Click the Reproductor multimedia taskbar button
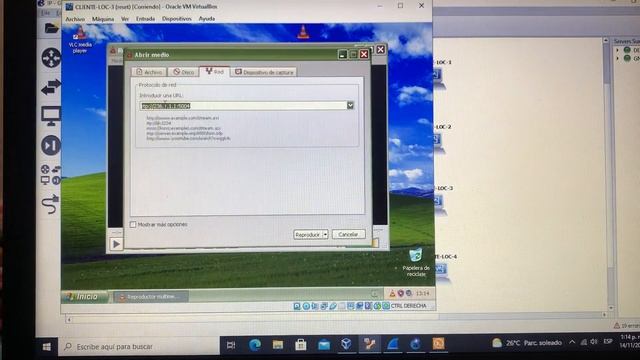Viewport: 640px width, 360px height. pyautogui.click(x=151, y=297)
